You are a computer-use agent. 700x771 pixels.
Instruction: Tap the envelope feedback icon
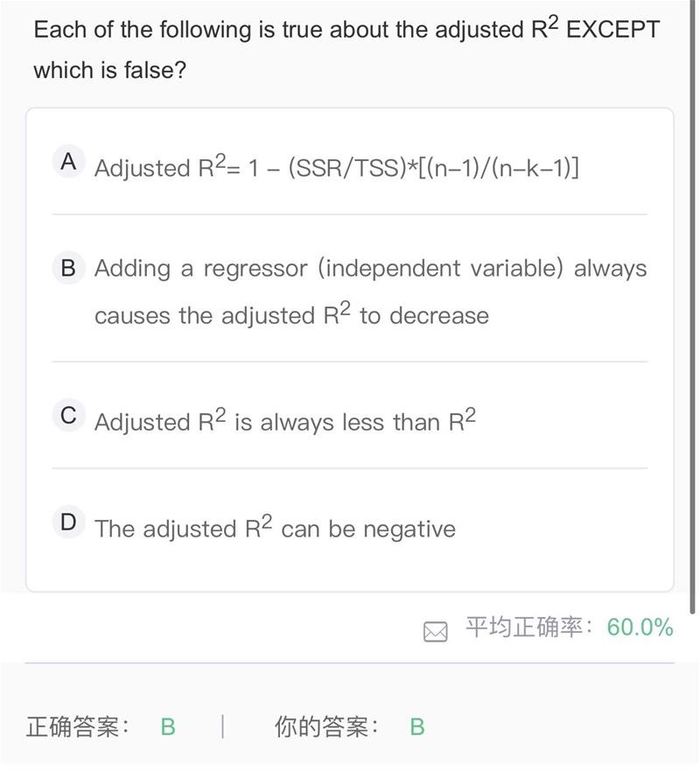pos(436,632)
